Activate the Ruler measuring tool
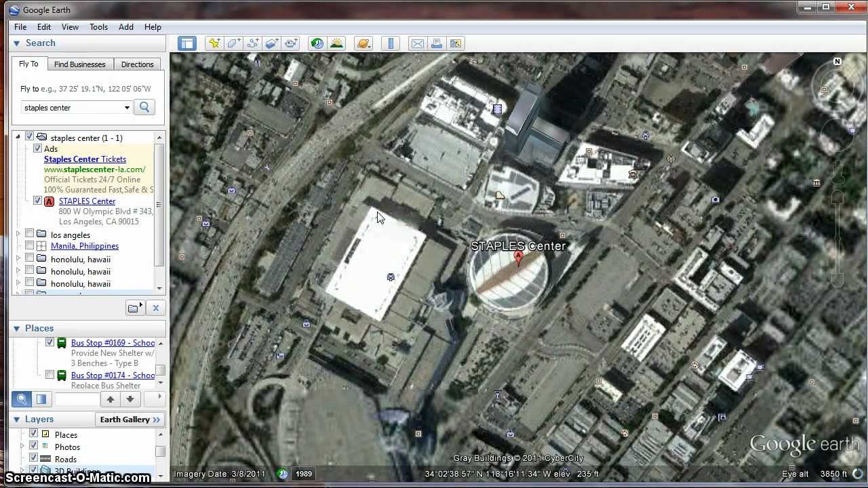868x488 pixels. pyautogui.click(x=391, y=43)
